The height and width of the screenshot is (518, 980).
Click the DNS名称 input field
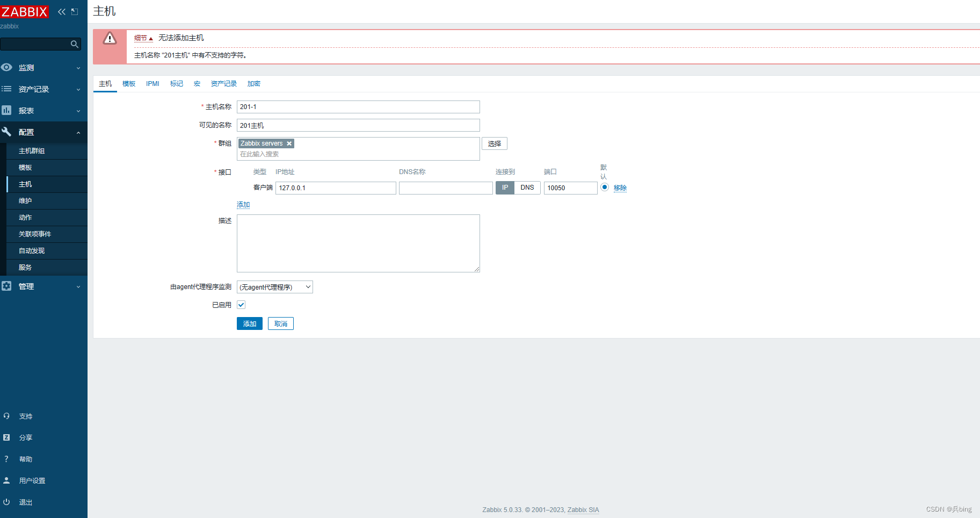446,188
